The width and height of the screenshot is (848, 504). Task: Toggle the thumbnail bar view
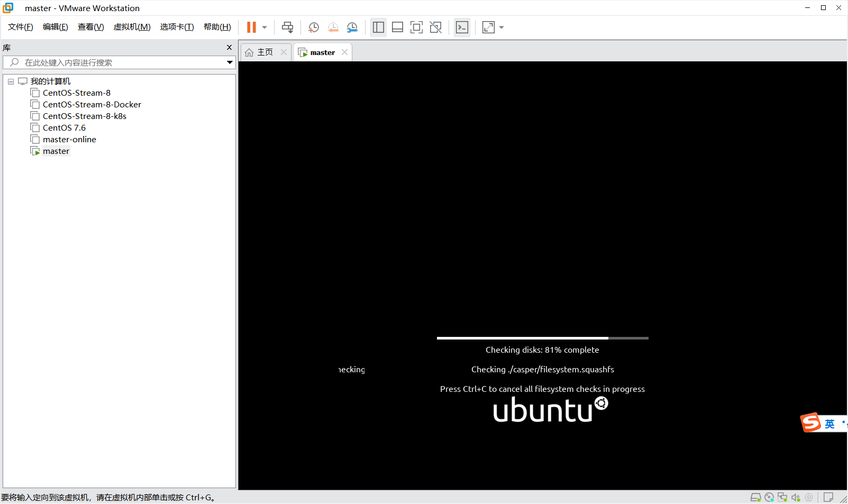(x=397, y=28)
